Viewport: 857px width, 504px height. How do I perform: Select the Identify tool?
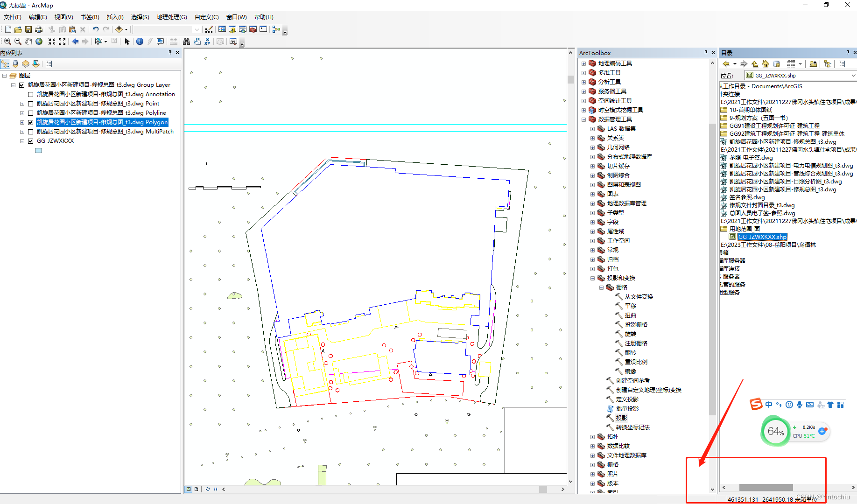140,41
